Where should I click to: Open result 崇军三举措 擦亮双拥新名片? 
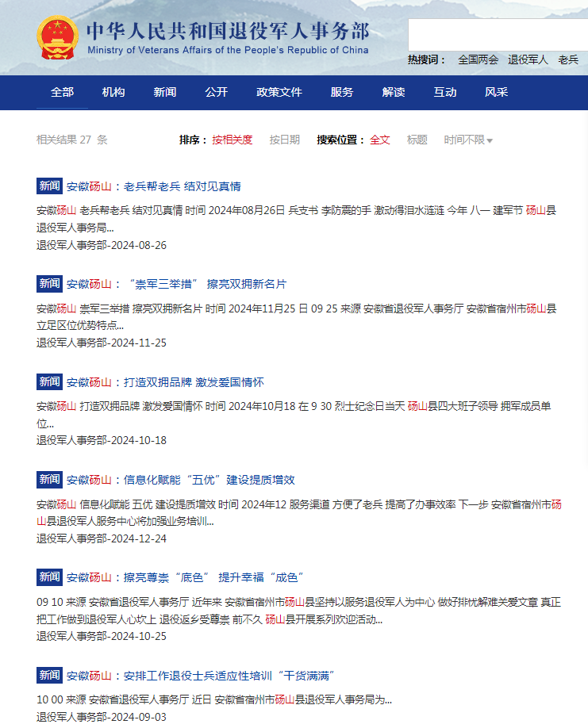pos(176,284)
